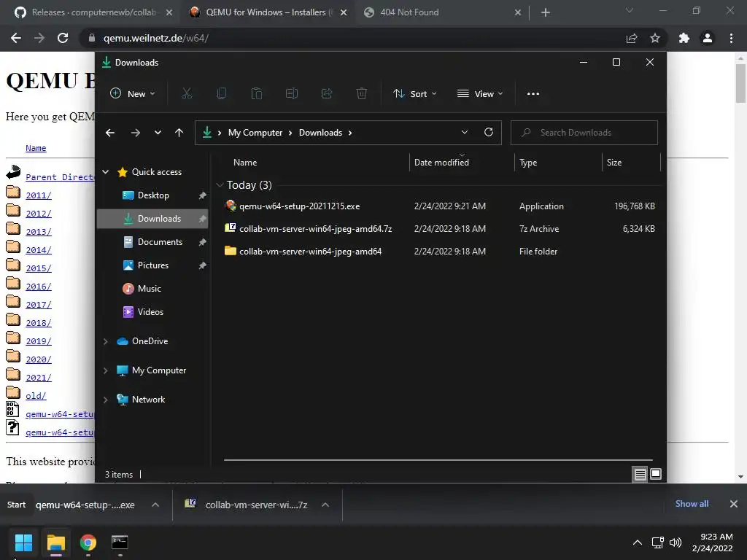Click the Share icon in Explorer toolbar

click(x=327, y=93)
